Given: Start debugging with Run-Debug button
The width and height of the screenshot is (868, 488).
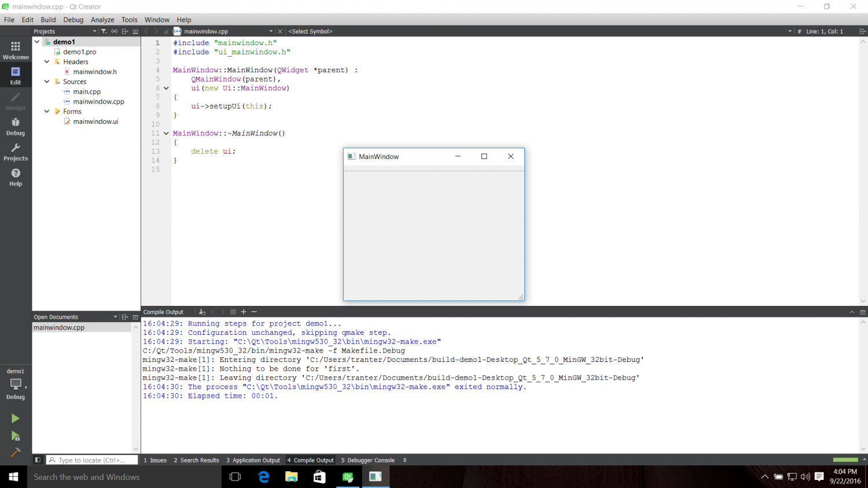Looking at the screenshot, I should coord(16,436).
